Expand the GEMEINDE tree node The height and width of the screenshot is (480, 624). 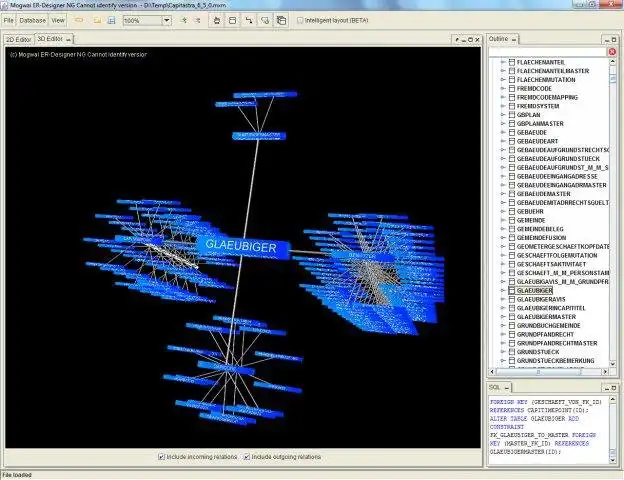[x=503, y=220]
